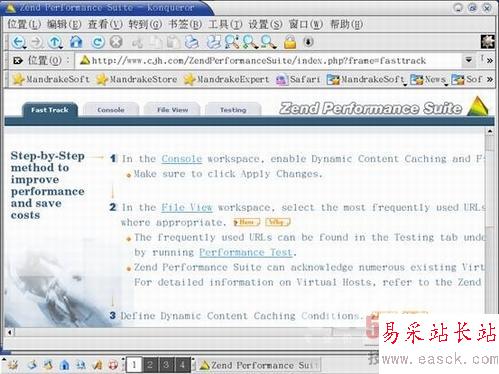Click the second icon in the panel launcher
The height and width of the screenshot is (374, 499).
pos(32,365)
